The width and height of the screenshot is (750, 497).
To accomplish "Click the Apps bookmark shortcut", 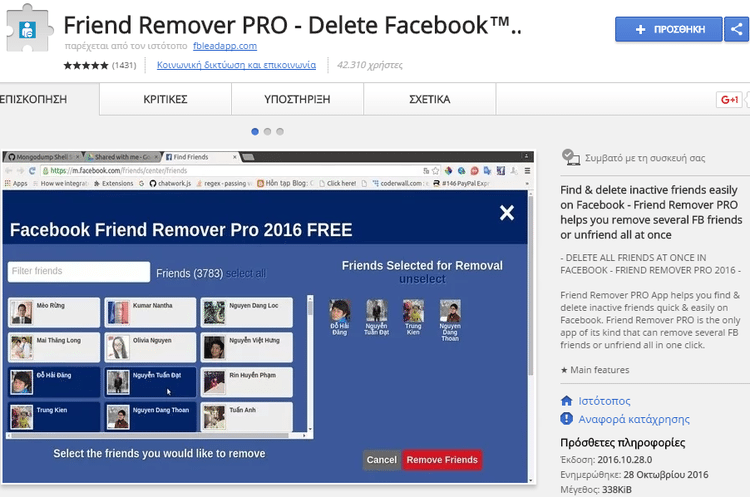I will 16,183.
